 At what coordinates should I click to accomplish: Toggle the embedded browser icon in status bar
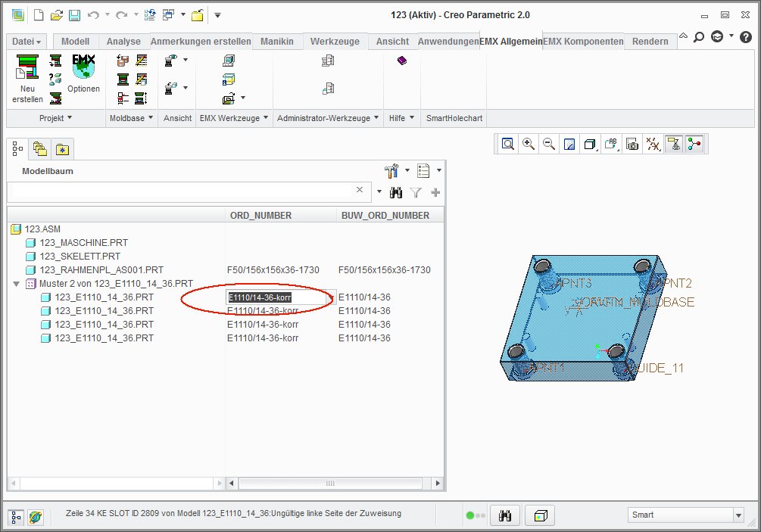[x=35, y=518]
